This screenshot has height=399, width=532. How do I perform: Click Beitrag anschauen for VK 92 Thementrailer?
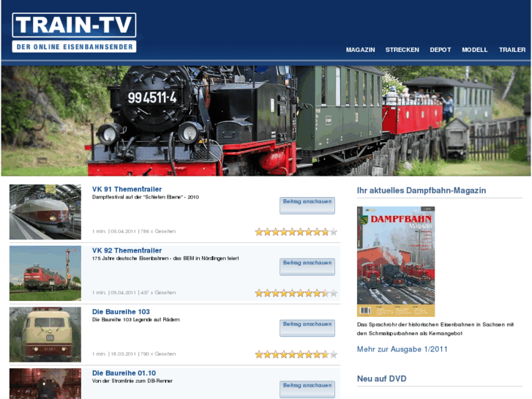tap(307, 267)
